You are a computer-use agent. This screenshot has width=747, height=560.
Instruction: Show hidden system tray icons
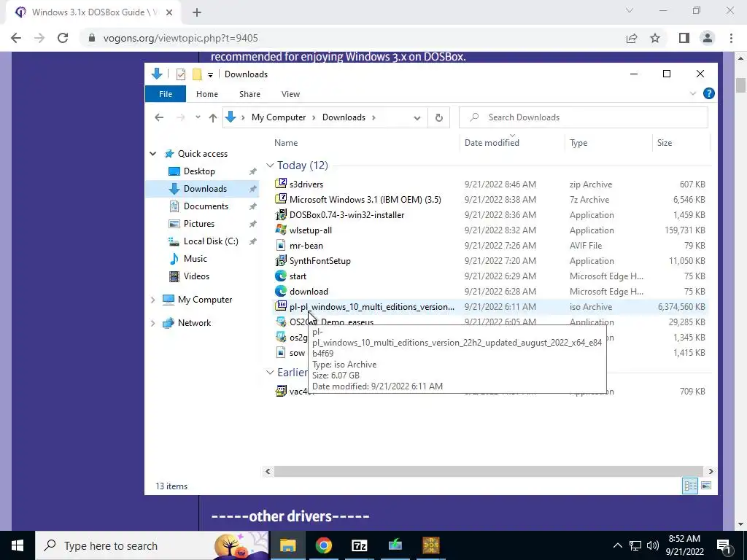pyautogui.click(x=617, y=545)
